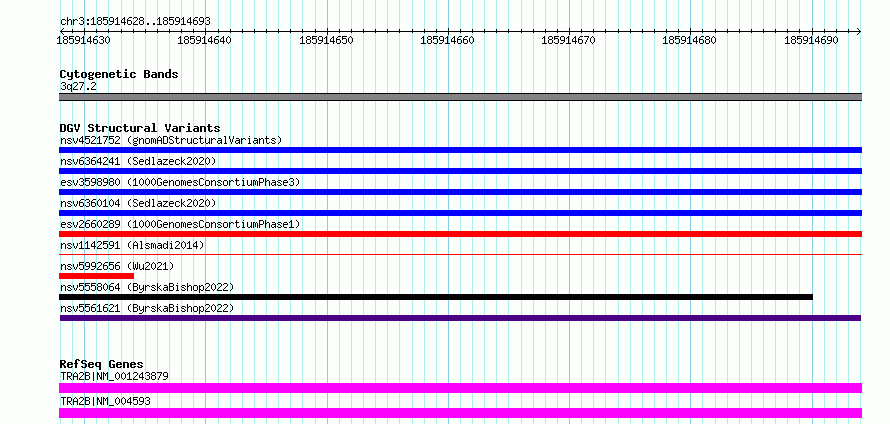Click the chr3:185914628..185914693 region label
This screenshot has width=890, height=424.
point(135,21)
